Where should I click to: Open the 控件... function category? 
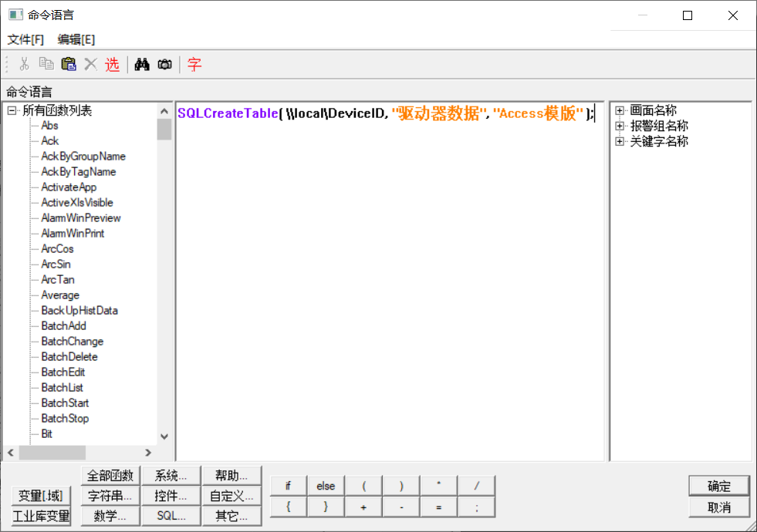pos(171,496)
